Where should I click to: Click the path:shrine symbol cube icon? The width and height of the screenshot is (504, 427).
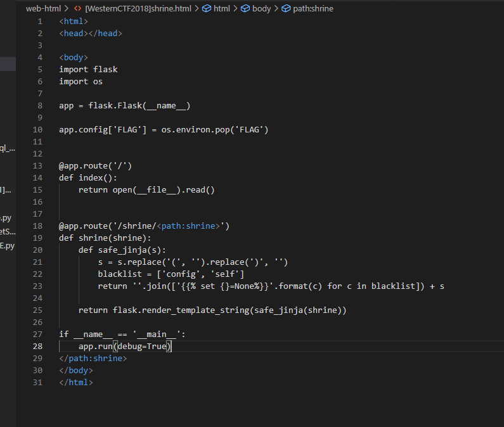pyautogui.click(x=286, y=9)
